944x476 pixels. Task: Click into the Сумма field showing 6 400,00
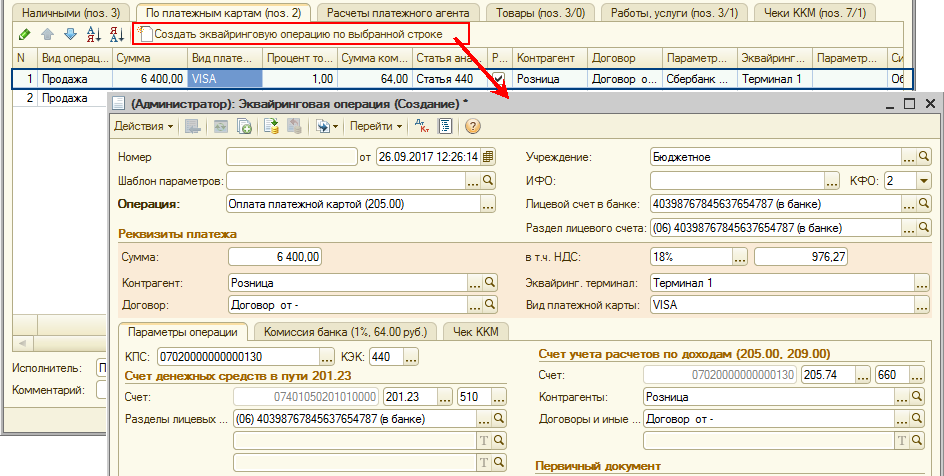tap(275, 257)
